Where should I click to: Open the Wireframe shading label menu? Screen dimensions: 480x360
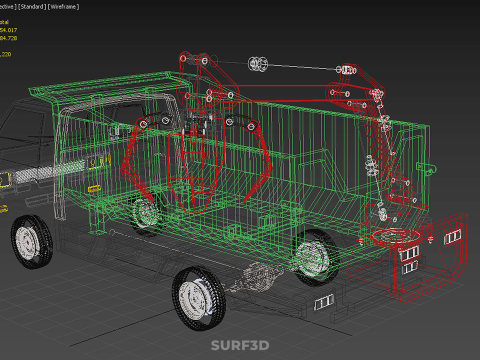point(63,7)
